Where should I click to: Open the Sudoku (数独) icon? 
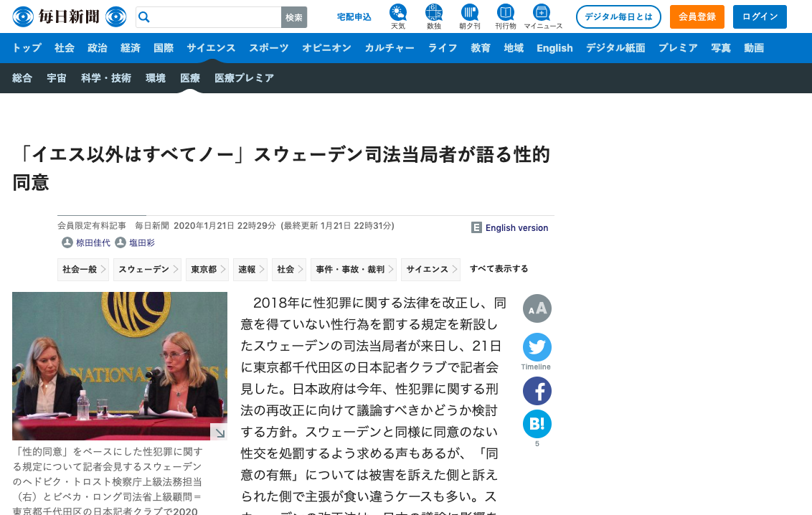(x=433, y=13)
